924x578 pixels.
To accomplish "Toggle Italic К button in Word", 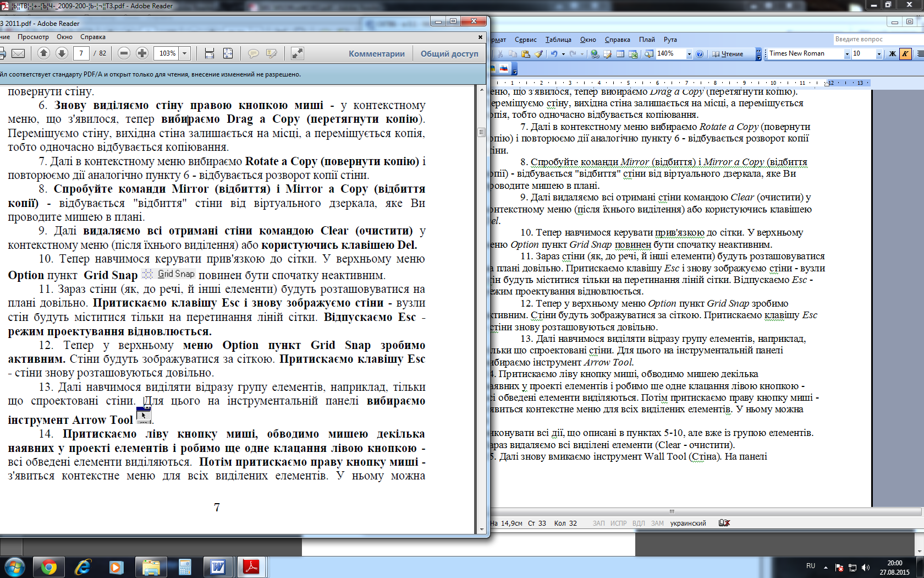I will click(905, 53).
